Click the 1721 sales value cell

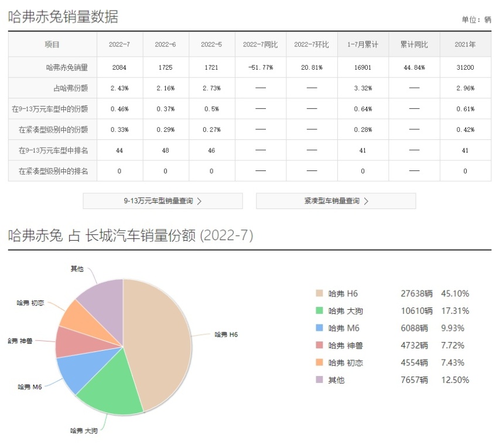pos(212,67)
